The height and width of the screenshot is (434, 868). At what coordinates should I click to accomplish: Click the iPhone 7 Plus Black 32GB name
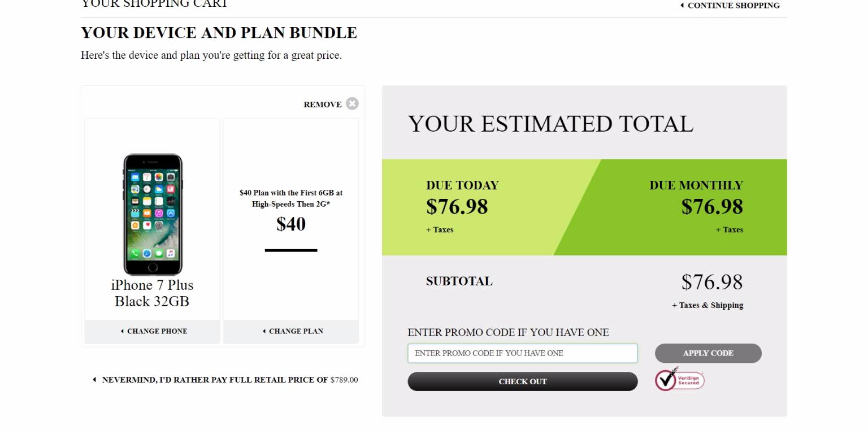coord(152,293)
